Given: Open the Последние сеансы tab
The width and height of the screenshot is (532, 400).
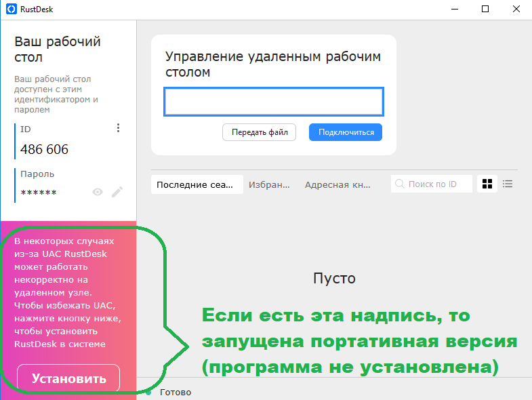Looking at the screenshot, I should 197,184.
